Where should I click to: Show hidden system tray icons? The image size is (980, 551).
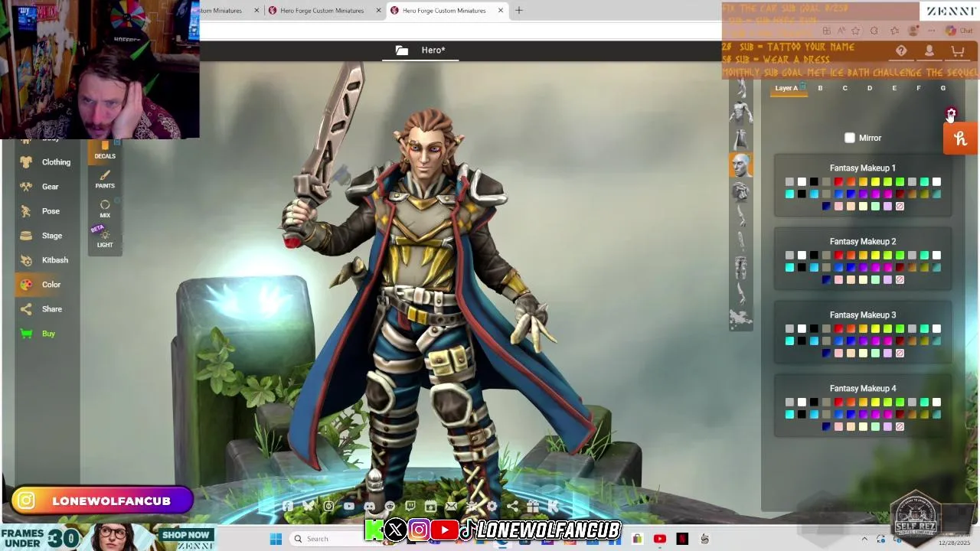click(864, 539)
